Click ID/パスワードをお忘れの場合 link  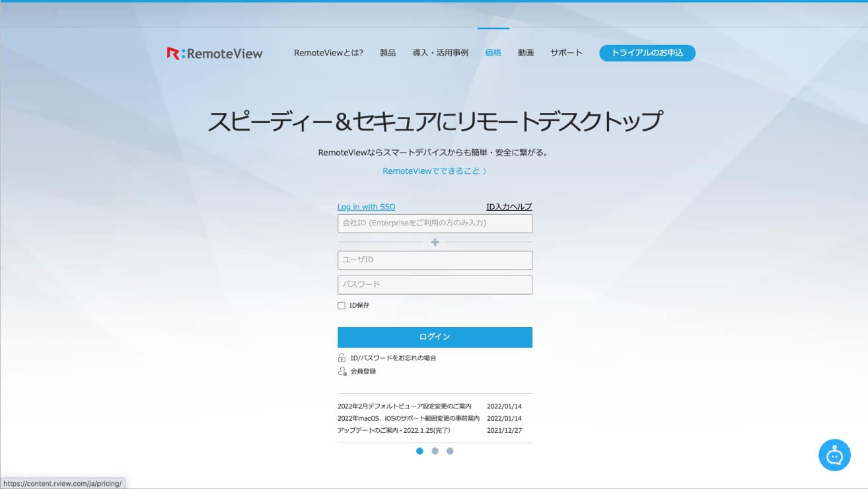(394, 357)
